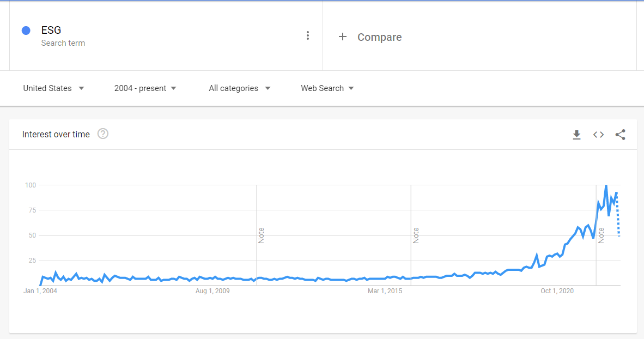Image resolution: width=644 pixels, height=339 pixels.
Task: Click the Compare button to add a term
Action: [x=380, y=37]
